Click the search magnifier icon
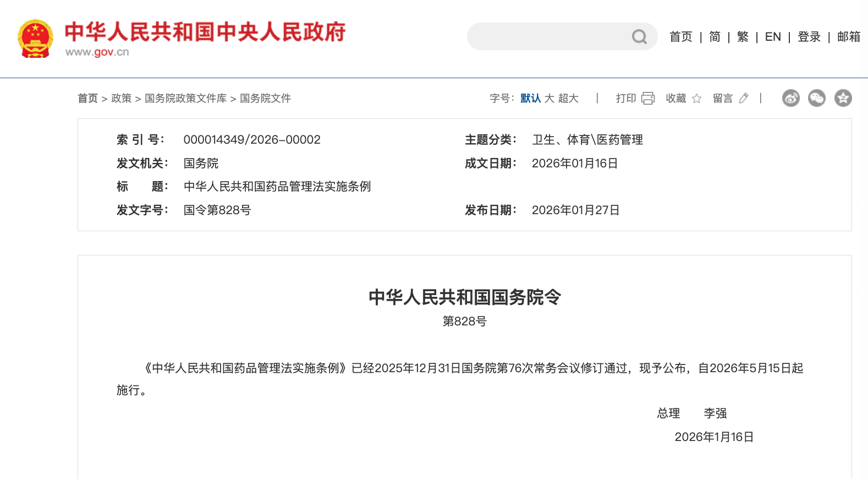 639,37
